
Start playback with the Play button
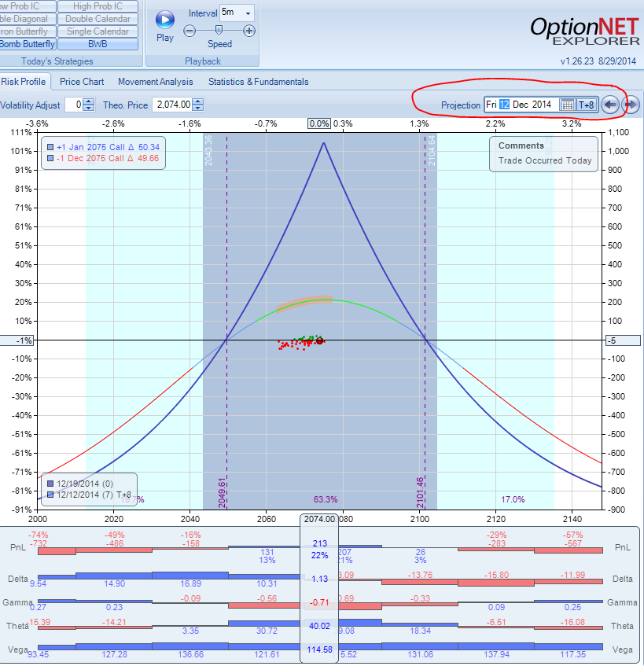point(165,20)
